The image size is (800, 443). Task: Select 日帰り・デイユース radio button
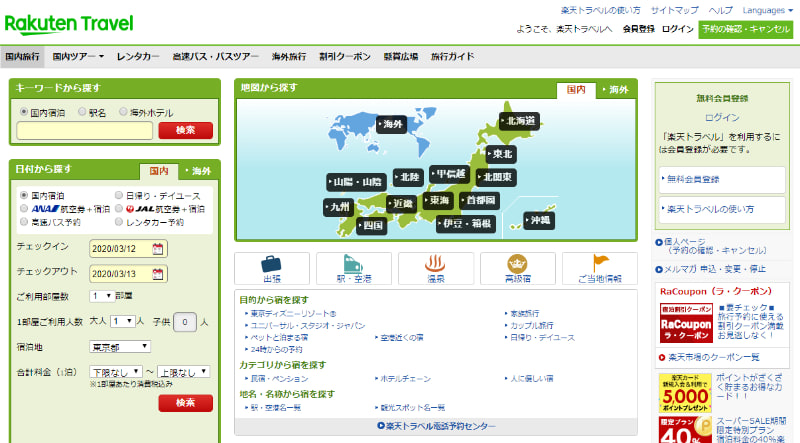[119, 195]
